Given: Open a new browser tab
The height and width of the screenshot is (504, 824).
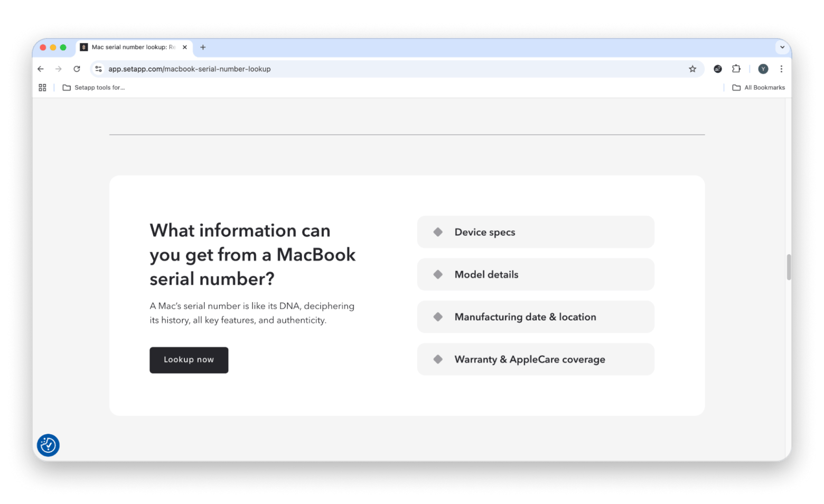Looking at the screenshot, I should tap(203, 47).
